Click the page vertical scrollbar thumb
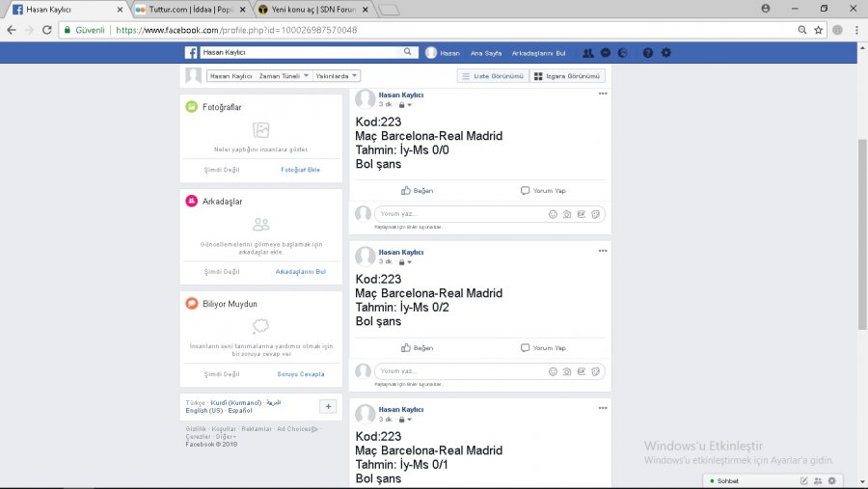Viewport: 868px width, 489px height. (x=862, y=233)
